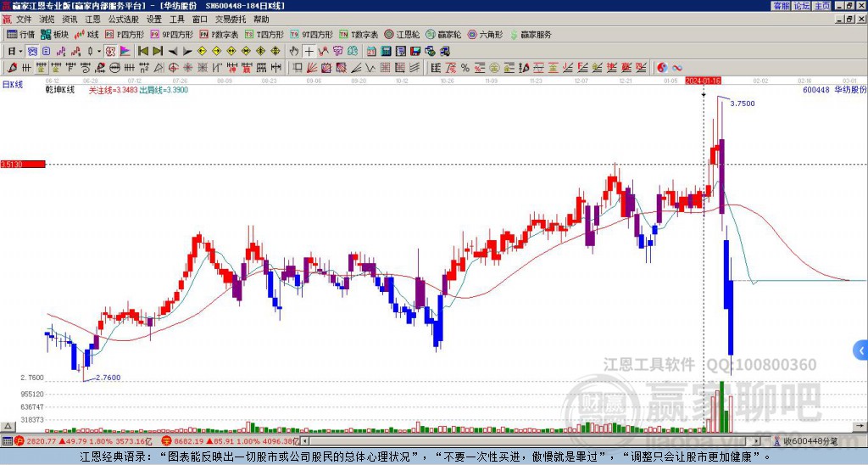Open the 浏览 menu
The image size is (868, 465).
tap(47, 20)
